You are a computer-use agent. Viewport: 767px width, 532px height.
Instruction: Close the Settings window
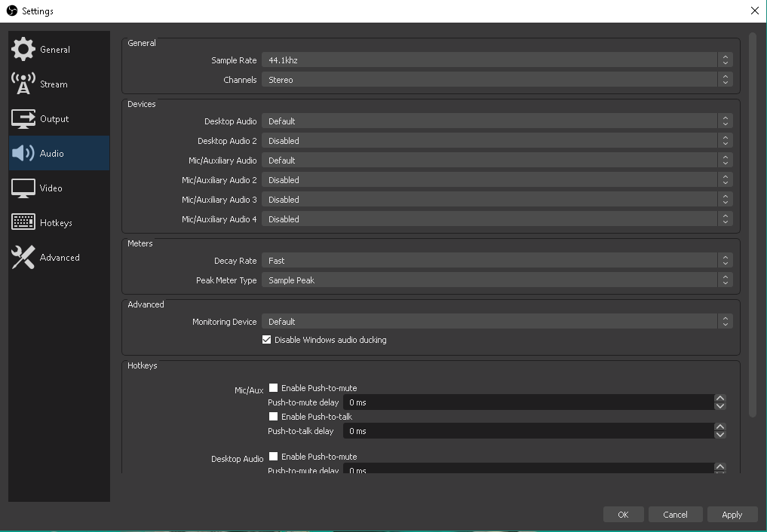click(755, 11)
